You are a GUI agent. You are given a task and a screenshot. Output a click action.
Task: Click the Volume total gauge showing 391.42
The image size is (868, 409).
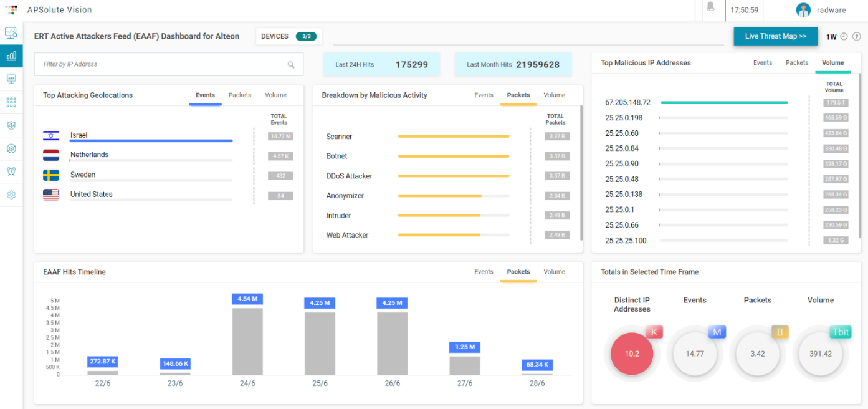[820, 354]
